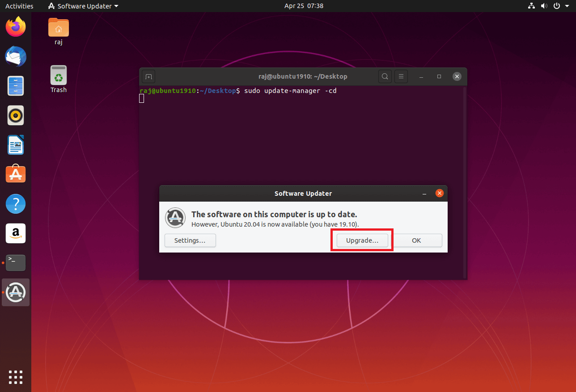Select the Terminal icon in the dock
Image resolution: width=576 pixels, height=392 pixels.
[x=16, y=263]
